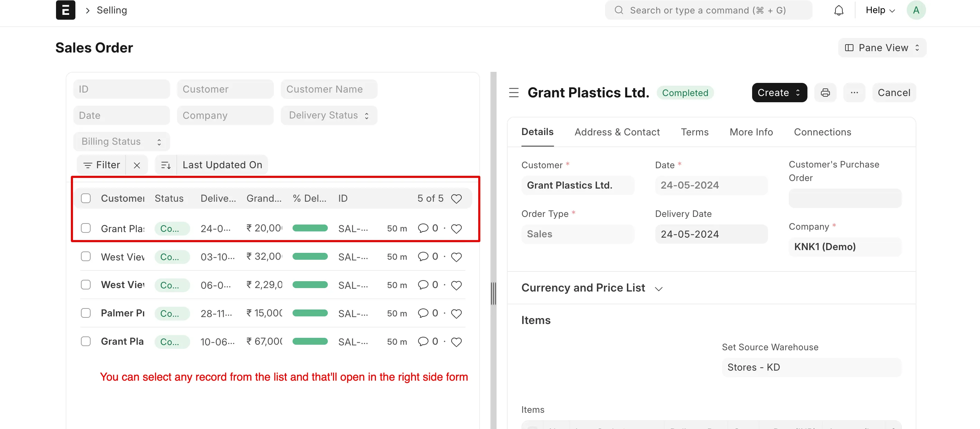Open the Billing Status filter dropdown
The image size is (980, 429).
pyautogui.click(x=121, y=141)
